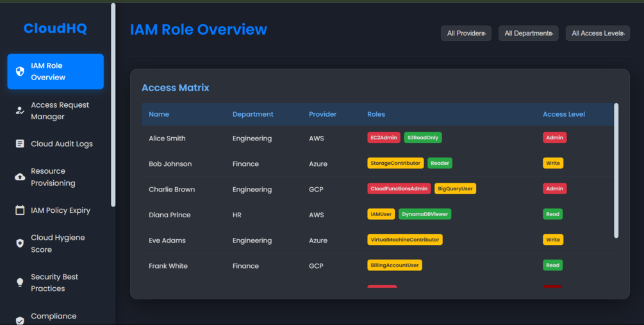Image resolution: width=644 pixels, height=325 pixels.
Task: Click HR department in Diana Prince's row
Action: click(237, 215)
